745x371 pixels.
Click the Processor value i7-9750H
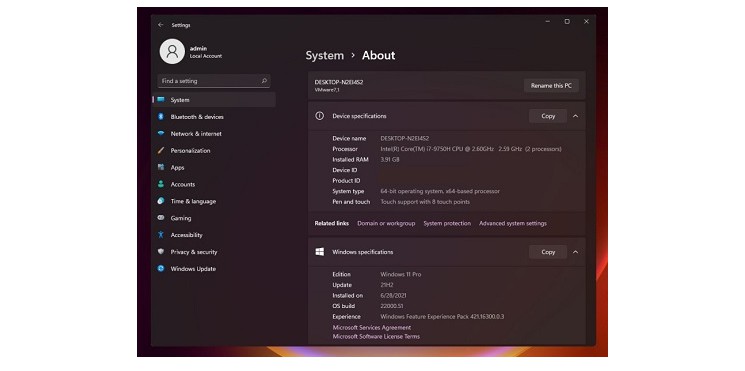[471, 149]
